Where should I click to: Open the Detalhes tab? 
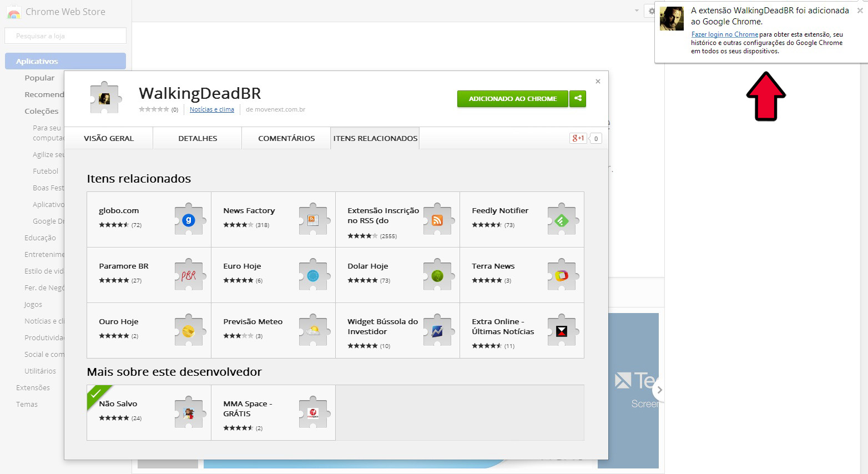(198, 138)
